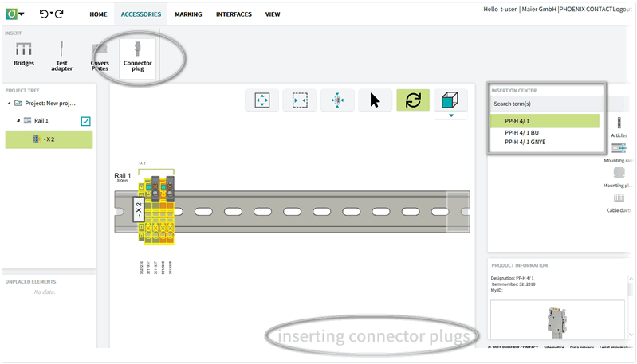Screen dimensions: 637x364
Task: Select the Test adapter tool
Action: (62, 54)
